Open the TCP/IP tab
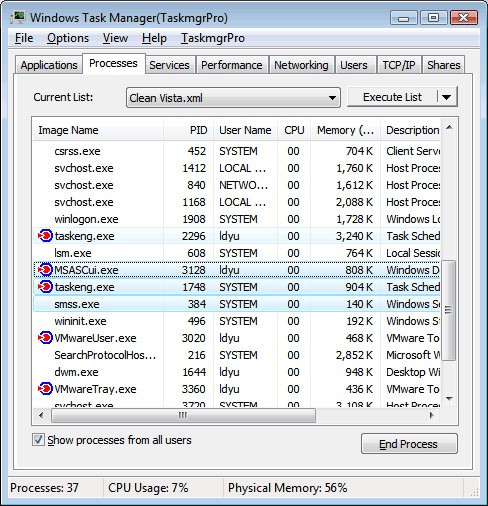488x506 pixels. pos(399,65)
